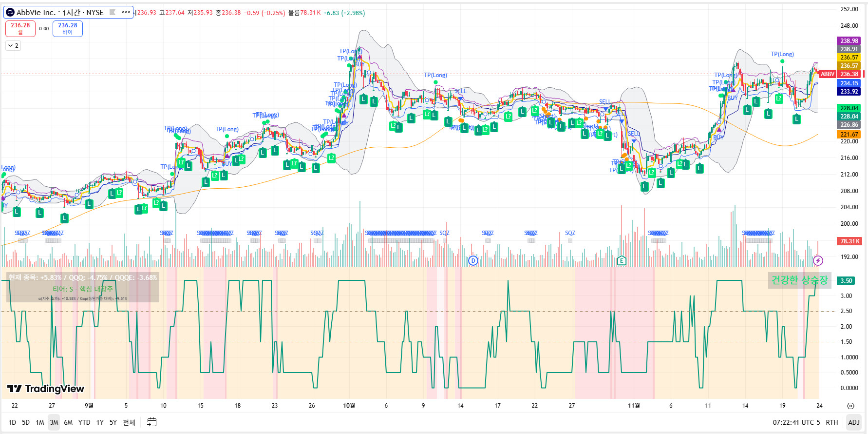Switch to 1Y date range
Image resolution: width=868 pixels, height=434 pixels.
[100, 422]
